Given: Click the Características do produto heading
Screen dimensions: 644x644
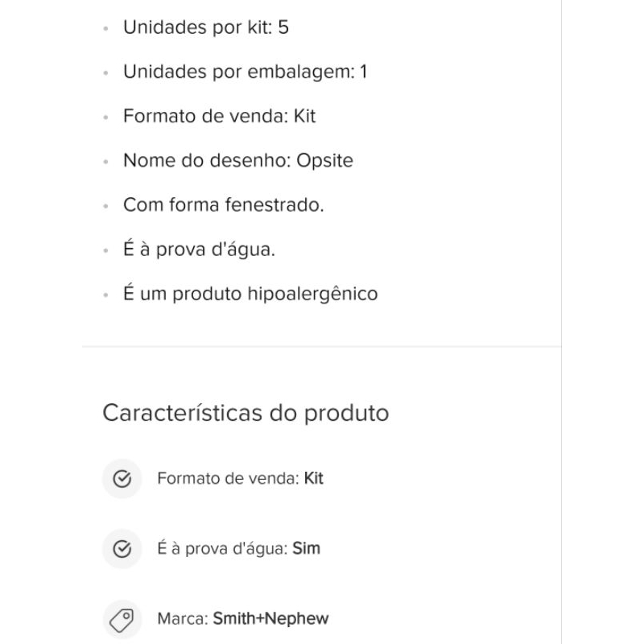Looking at the screenshot, I should point(246,413).
